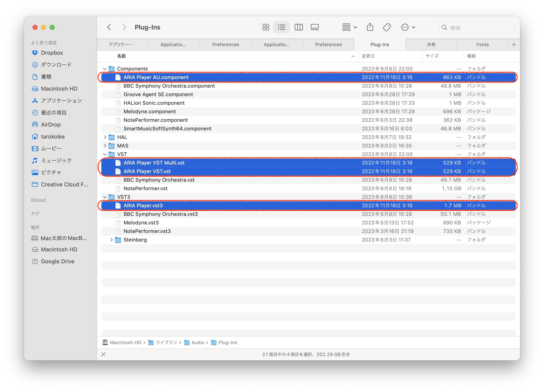Switch to the second Preferences tab
544x392 pixels.
(x=328, y=45)
